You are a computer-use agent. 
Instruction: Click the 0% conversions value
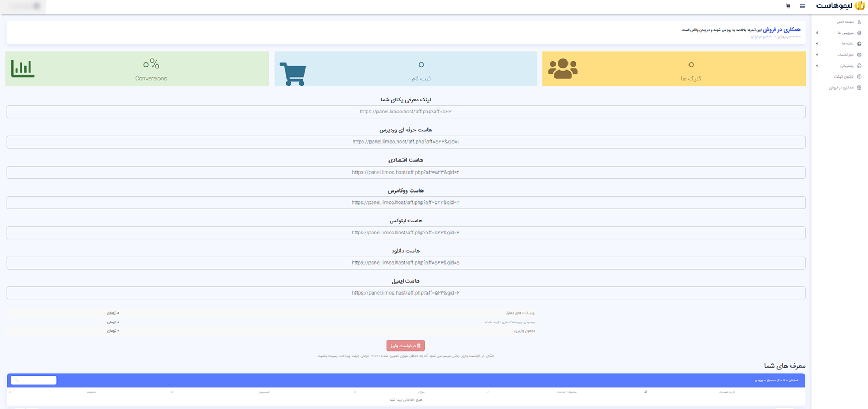151,64
